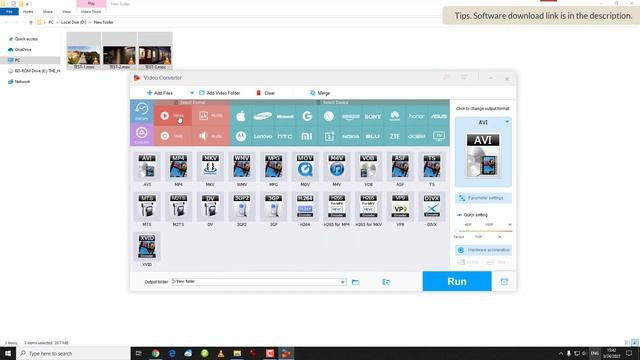Open the Sony device category

[373, 116]
